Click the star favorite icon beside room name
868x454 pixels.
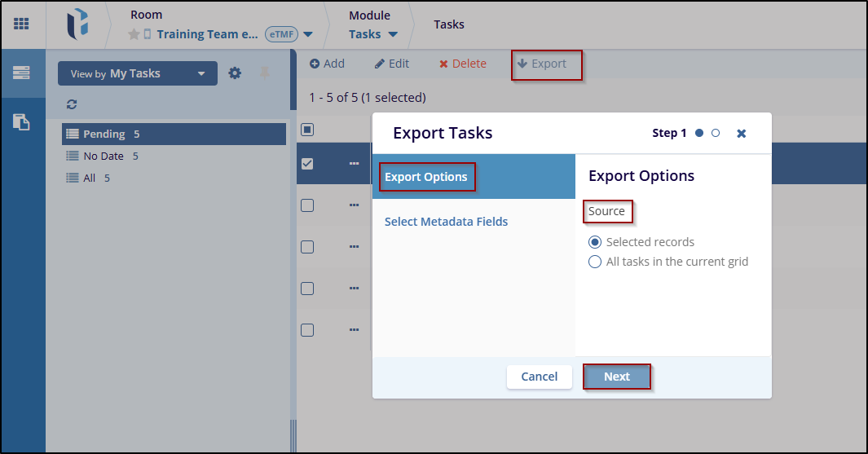pos(134,34)
